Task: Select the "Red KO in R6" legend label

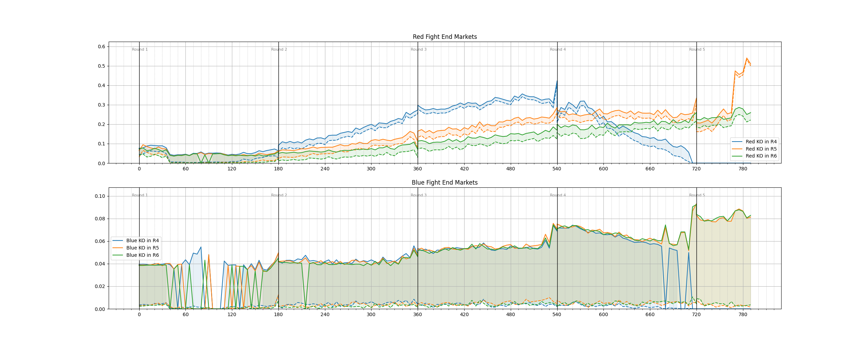Action: pyautogui.click(x=761, y=156)
